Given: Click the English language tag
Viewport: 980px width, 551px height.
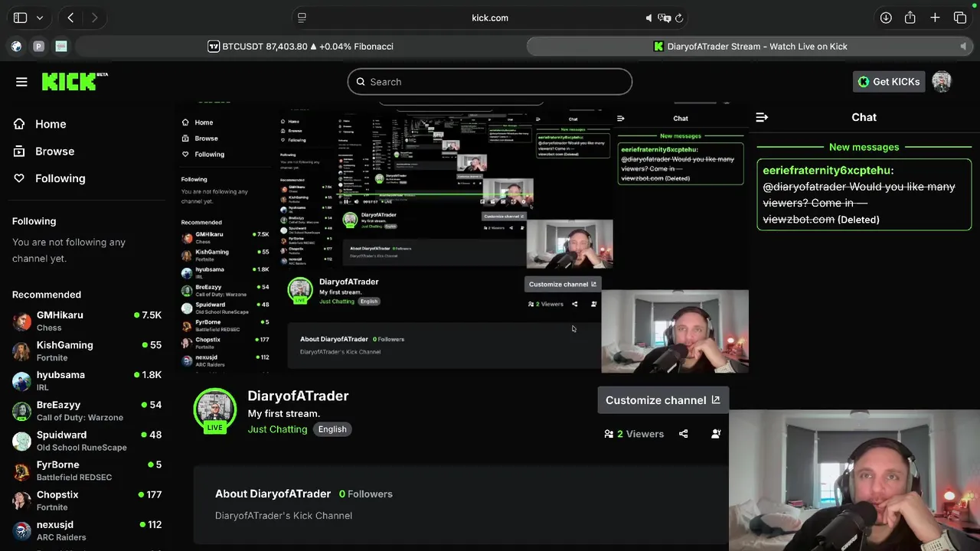Looking at the screenshot, I should pos(332,429).
